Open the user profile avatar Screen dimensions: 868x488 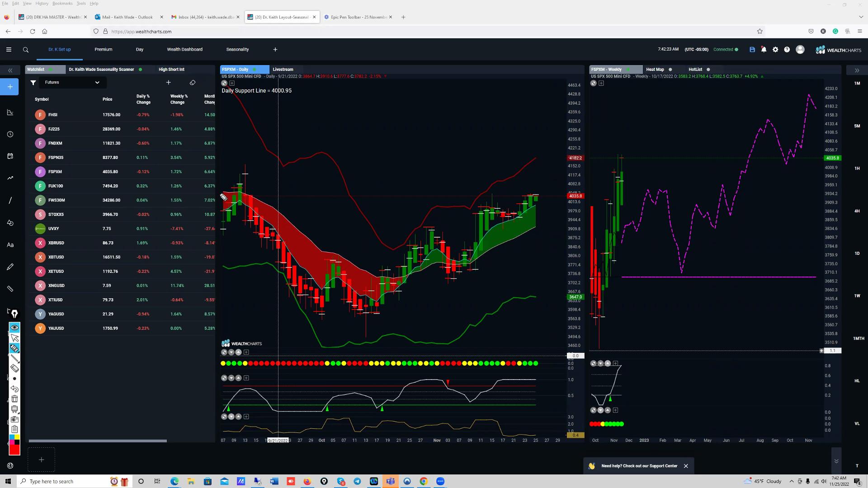(800, 50)
